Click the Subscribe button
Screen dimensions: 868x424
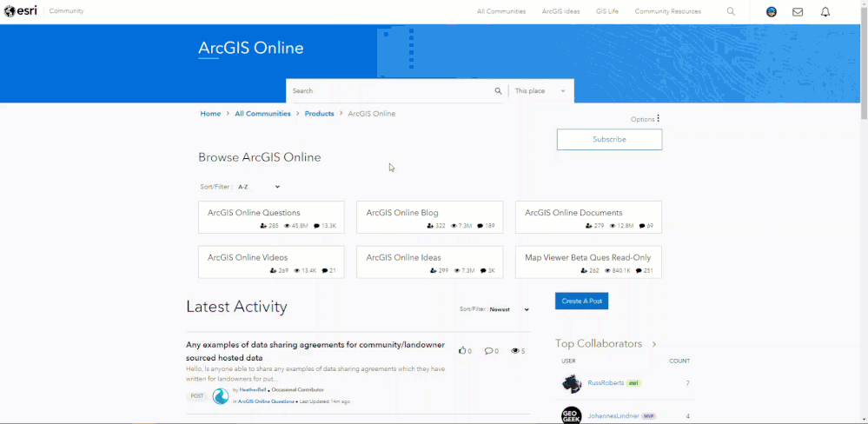(609, 140)
